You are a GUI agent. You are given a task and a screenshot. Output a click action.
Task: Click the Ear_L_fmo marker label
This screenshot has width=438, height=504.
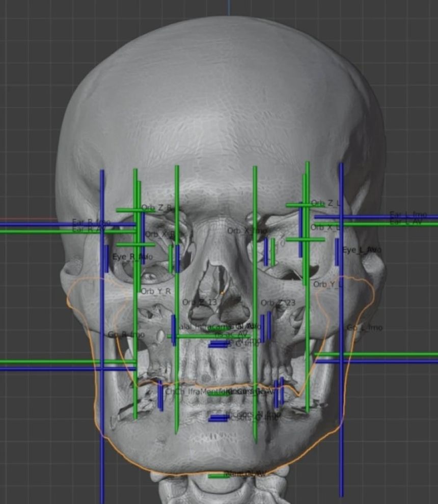click(x=407, y=214)
